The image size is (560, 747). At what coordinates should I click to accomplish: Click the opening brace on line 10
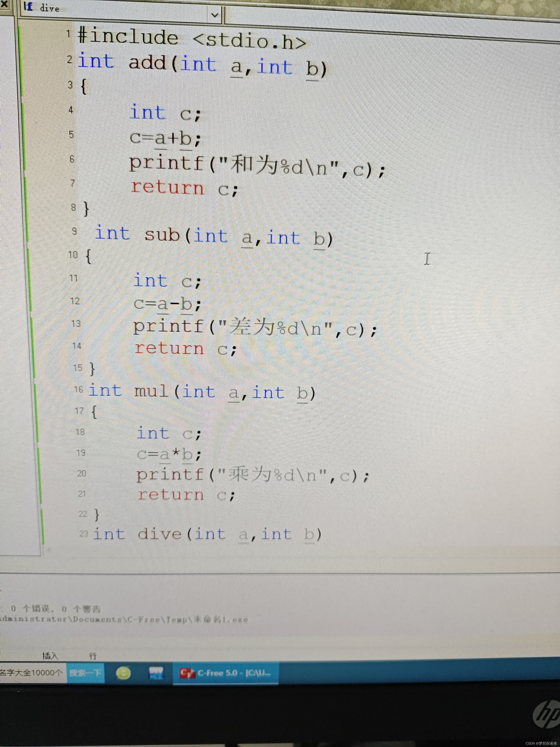coord(88,257)
